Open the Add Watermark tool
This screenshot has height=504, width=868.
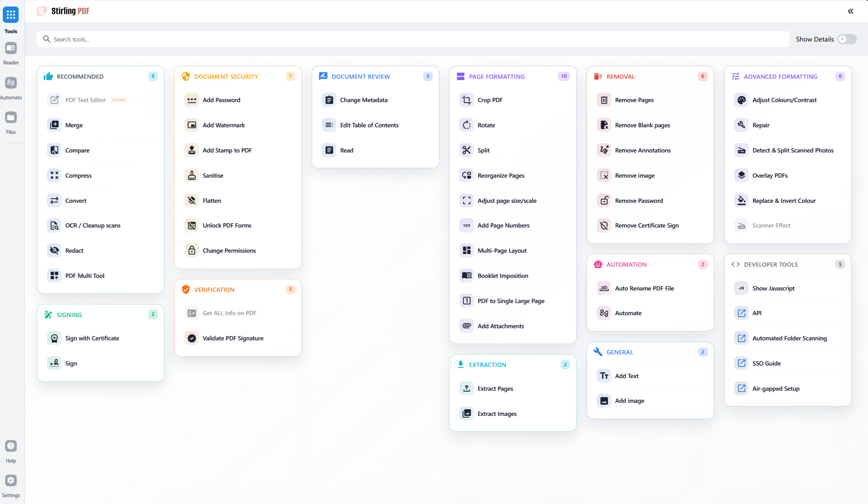pyautogui.click(x=223, y=125)
